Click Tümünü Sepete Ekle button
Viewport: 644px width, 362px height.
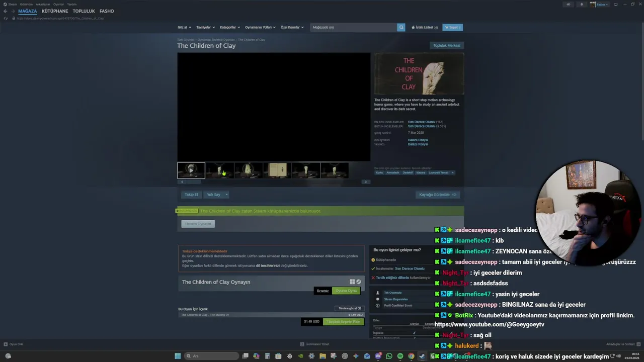[x=343, y=321]
